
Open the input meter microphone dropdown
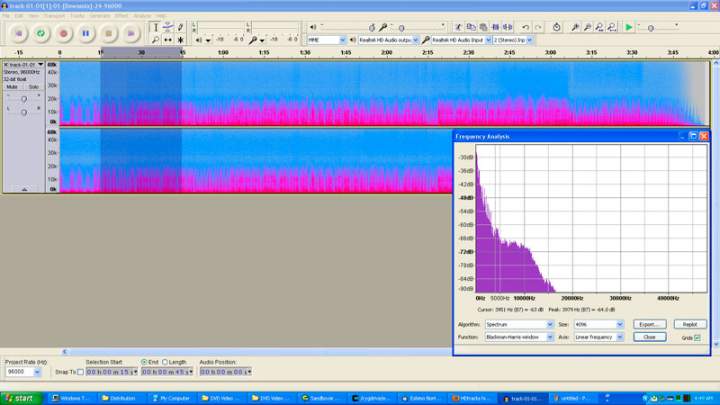point(262,40)
